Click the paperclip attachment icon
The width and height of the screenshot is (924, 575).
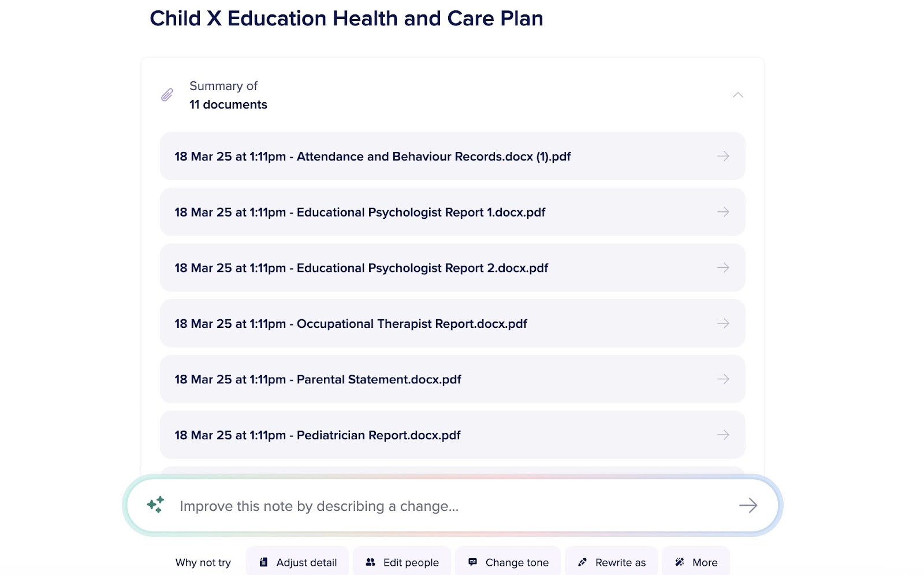(167, 95)
